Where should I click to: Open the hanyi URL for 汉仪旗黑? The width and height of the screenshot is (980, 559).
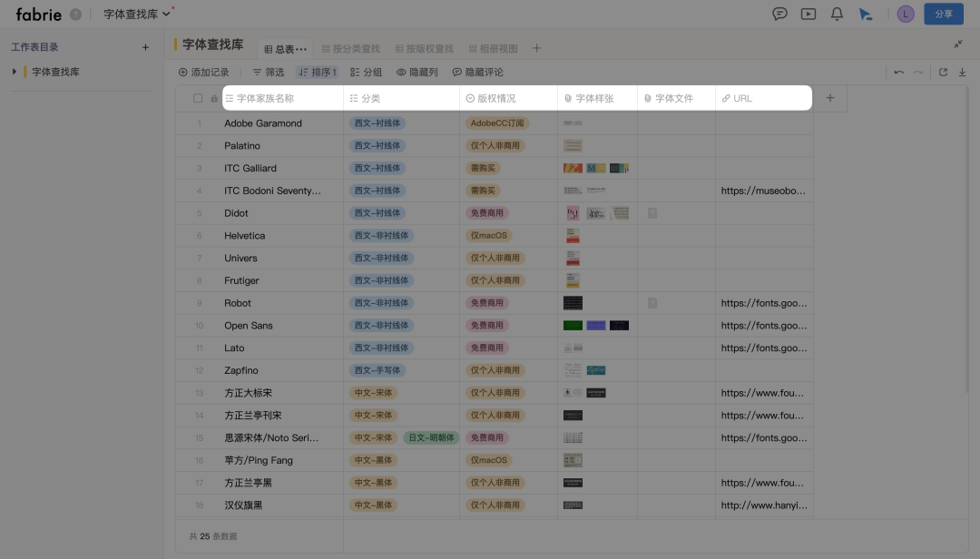[764, 505]
